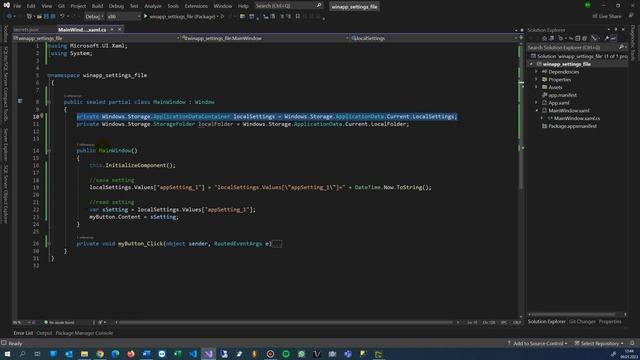Open File Explorer from the taskbar
640x360 pixels.
pyautogui.click(x=84, y=354)
